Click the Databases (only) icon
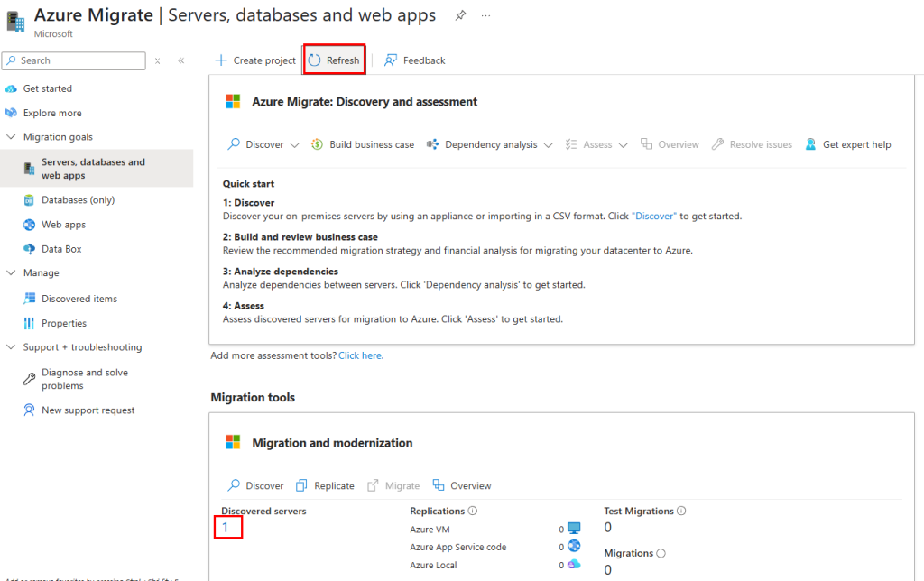The width and height of the screenshot is (924, 581). click(29, 200)
